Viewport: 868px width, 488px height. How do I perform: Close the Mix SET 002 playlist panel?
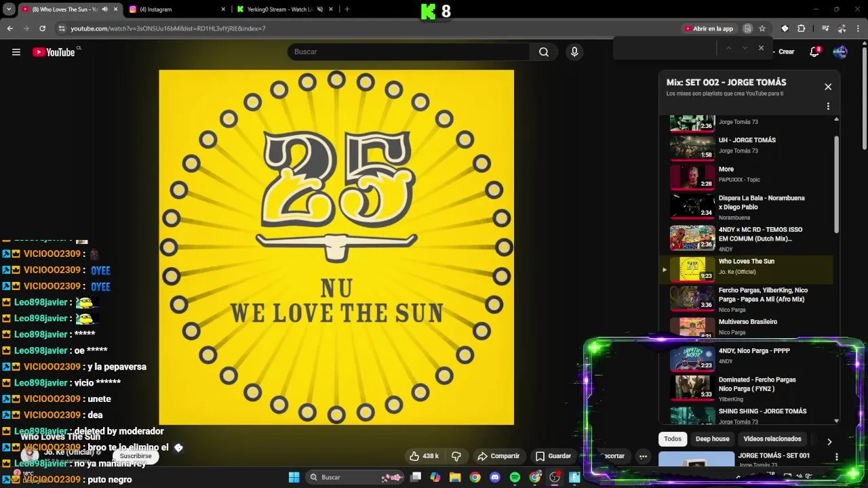(x=828, y=87)
